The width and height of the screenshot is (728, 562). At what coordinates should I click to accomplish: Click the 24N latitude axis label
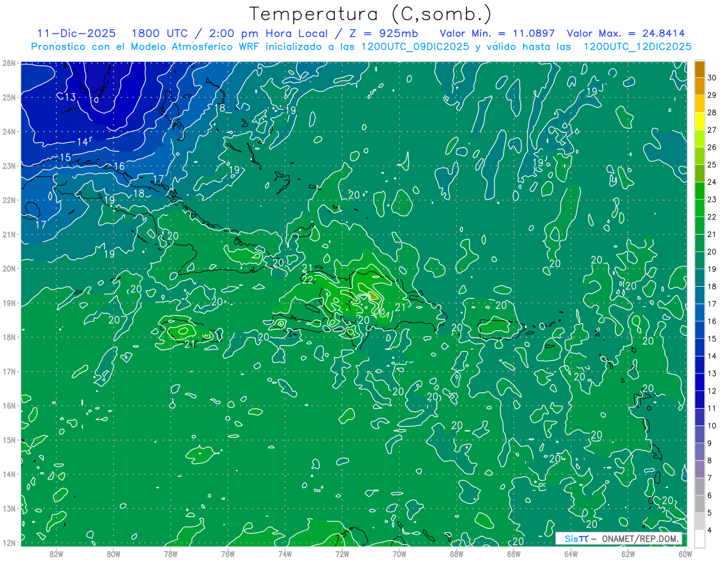point(8,131)
